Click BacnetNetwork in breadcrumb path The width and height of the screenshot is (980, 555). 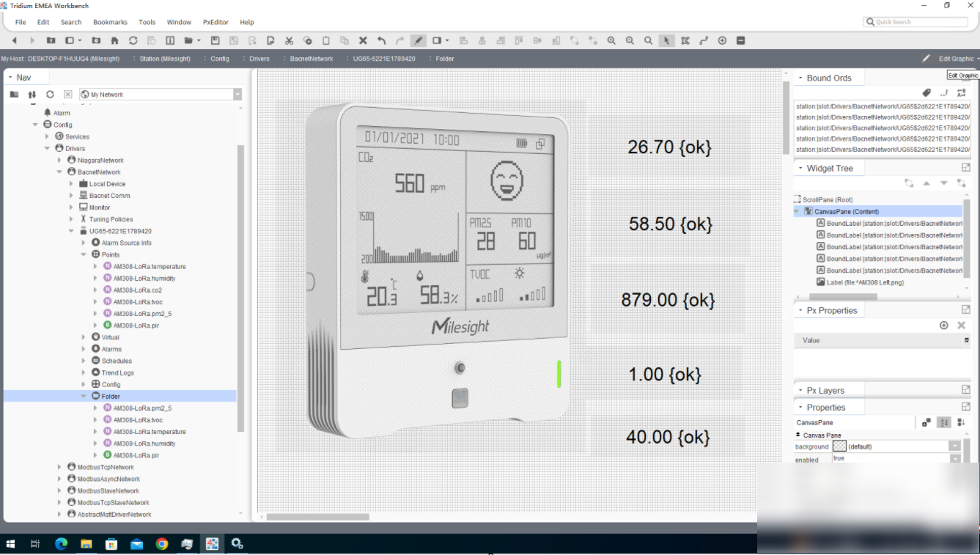coord(311,59)
